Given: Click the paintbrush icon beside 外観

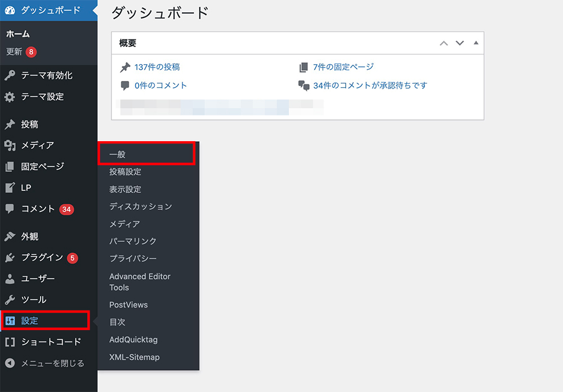Looking at the screenshot, I should click(x=10, y=236).
